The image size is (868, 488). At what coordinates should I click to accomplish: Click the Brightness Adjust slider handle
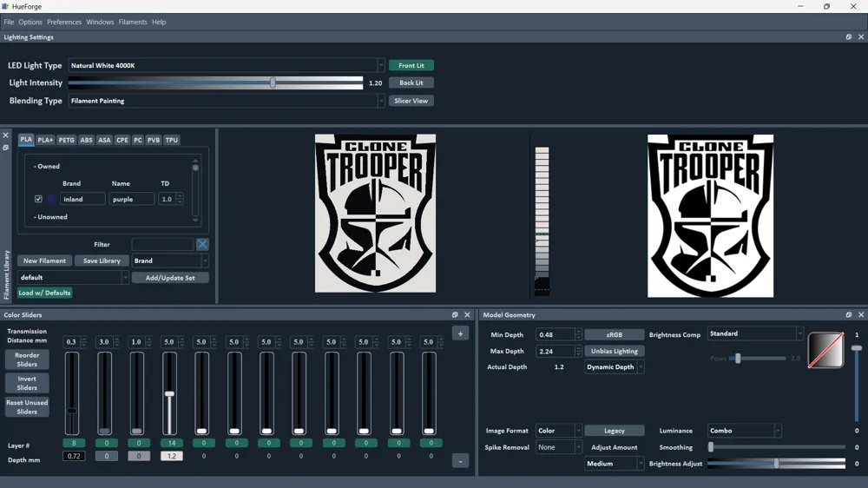pyautogui.click(x=777, y=464)
